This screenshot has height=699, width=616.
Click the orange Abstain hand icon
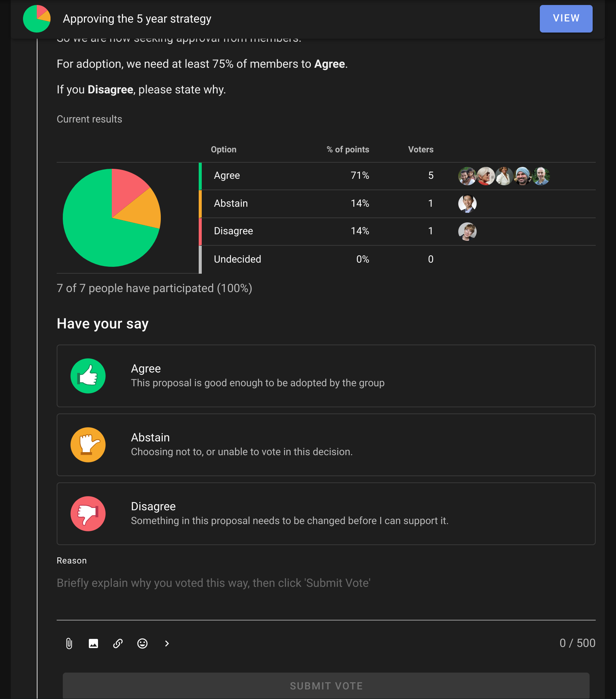pyautogui.click(x=88, y=445)
